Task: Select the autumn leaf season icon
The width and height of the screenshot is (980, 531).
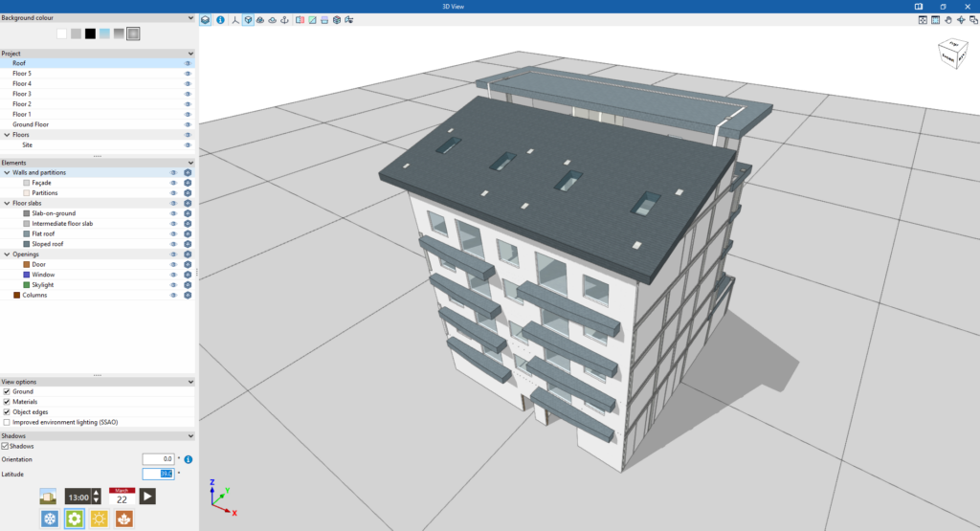Action: (x=123, y=519)
